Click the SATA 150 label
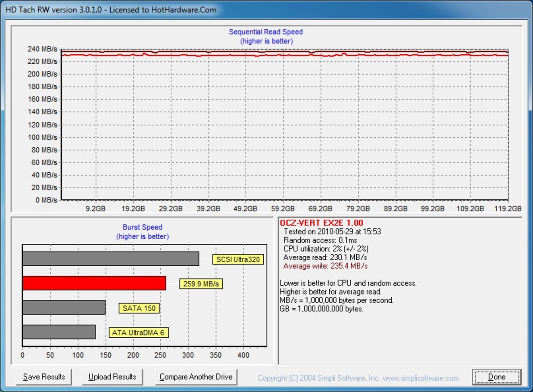533x392 pixels. (138, 308)
